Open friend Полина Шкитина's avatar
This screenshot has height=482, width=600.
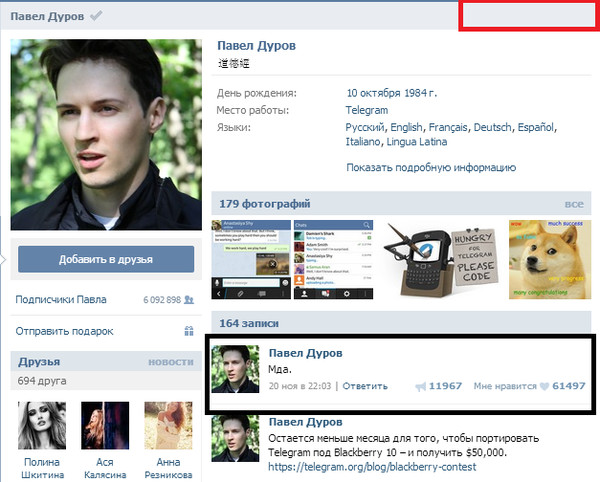tap(42, 425)
